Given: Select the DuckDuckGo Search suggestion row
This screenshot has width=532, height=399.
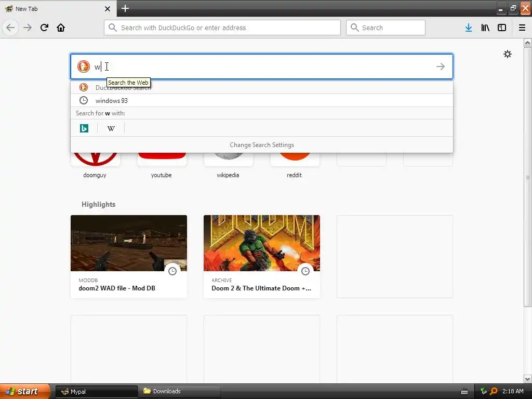Looking at the screenshot, I should [x=262, y=87].
